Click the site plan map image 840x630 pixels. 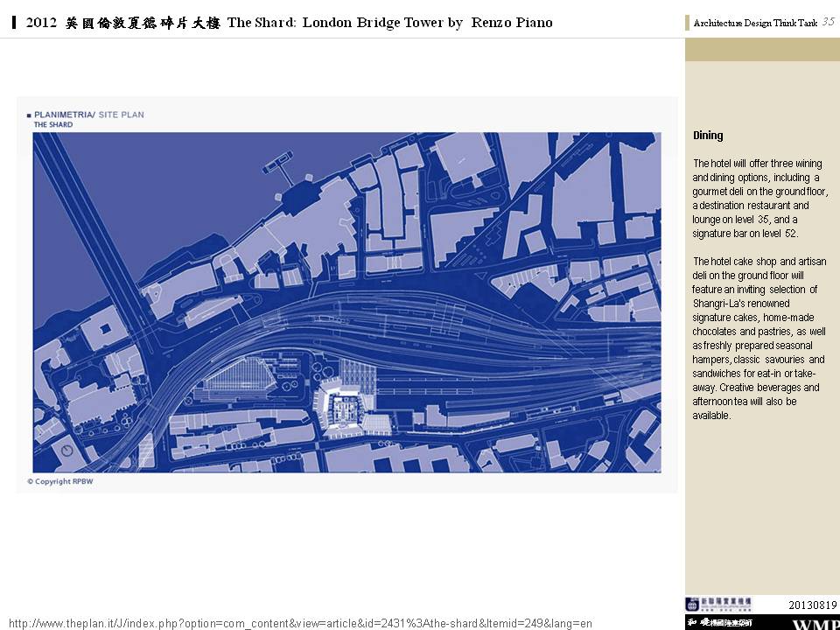pos(346,302)
